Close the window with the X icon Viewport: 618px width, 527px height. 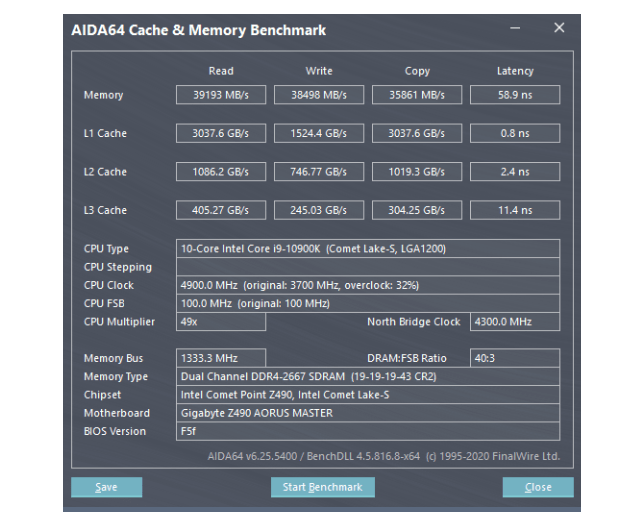pyautogui.click(x=559, y=28)
